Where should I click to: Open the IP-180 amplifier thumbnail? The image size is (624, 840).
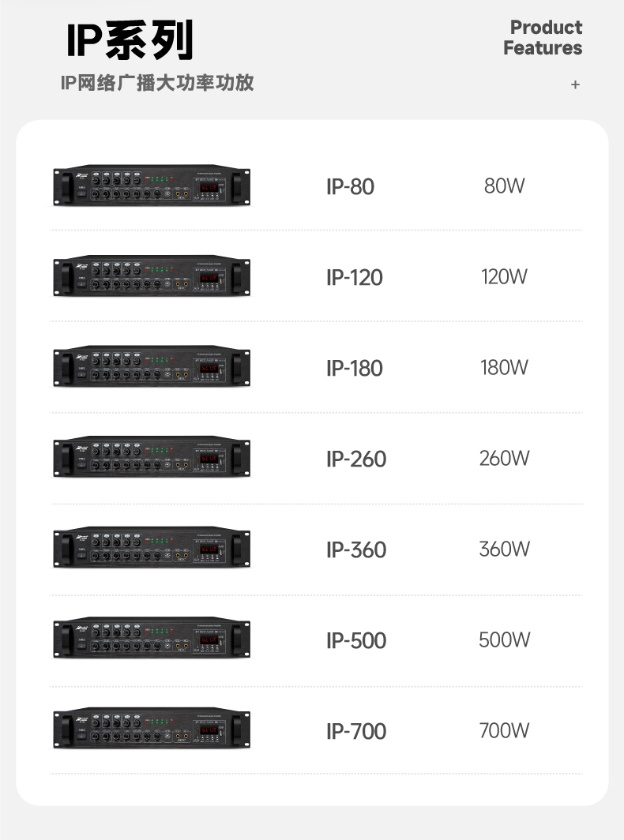click(x=152, y=368)
